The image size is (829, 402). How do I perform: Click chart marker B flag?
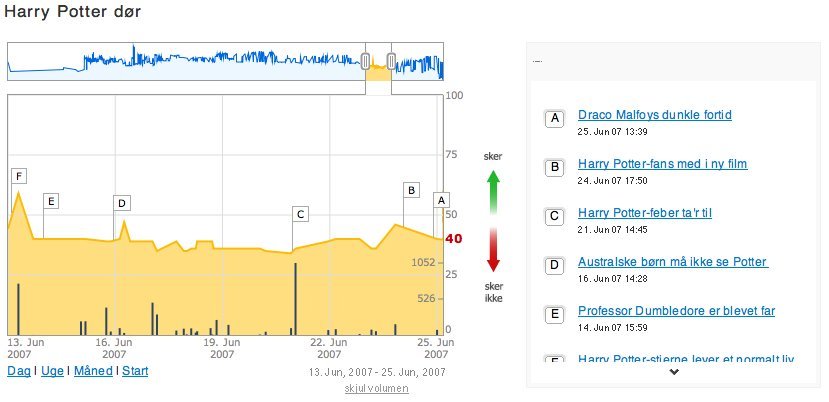pyautogui.click(x=410, y=189)
